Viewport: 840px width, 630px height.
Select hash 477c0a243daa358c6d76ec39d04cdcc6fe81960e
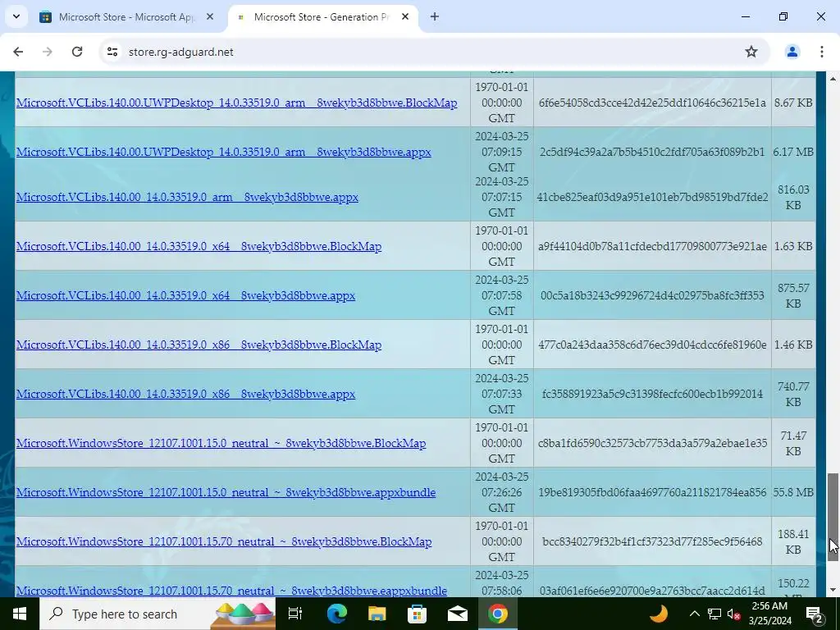pos(652,345)
